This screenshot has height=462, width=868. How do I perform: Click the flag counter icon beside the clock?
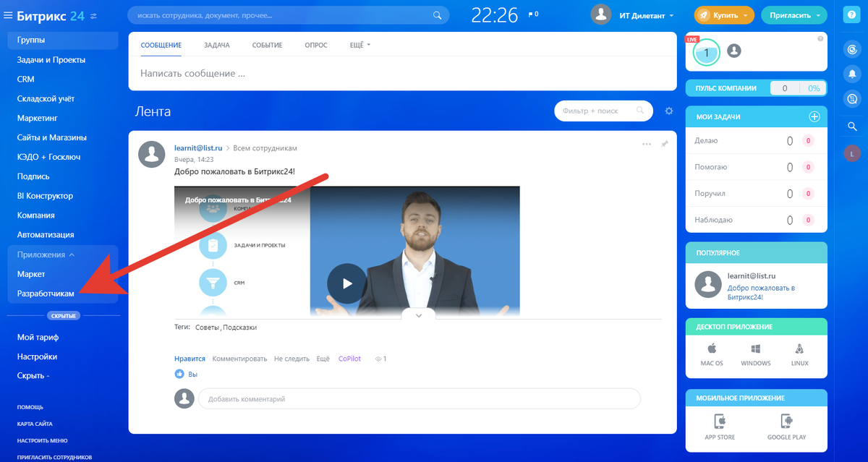pos(533,14)
